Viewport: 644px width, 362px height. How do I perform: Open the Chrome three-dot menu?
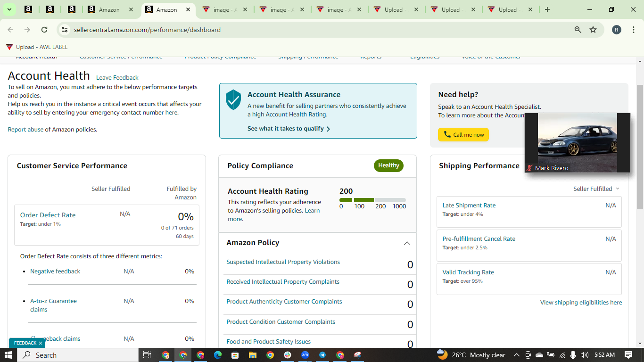(633, 30)
